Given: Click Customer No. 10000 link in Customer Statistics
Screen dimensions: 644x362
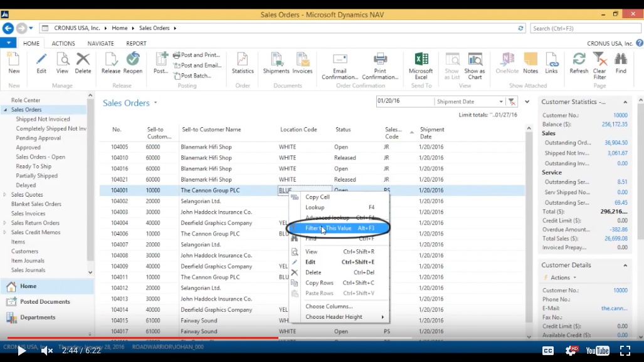Looking at the screenshot, I should point(620,115).
